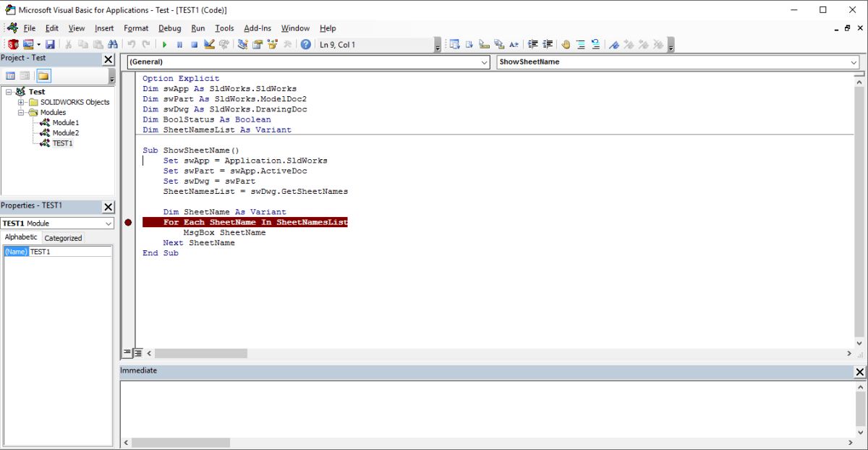Viewport: 868px width, 450px height.
Task: Select TEST1 module in the project tree
Action: 62,143
